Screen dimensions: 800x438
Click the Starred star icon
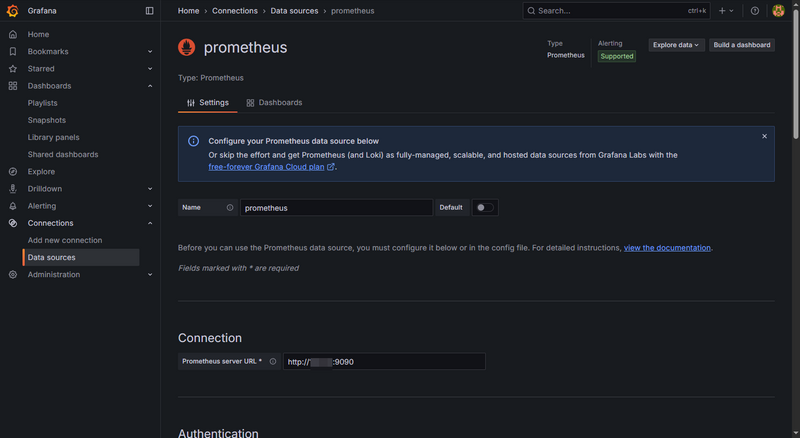[x=13, y=68]
